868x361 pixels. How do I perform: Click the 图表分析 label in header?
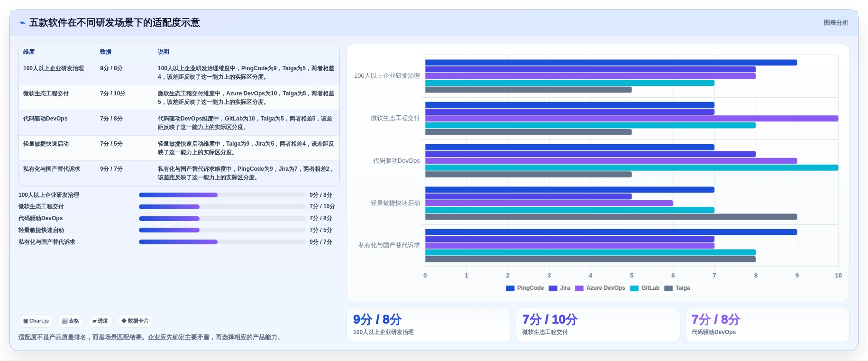tap(836, 23)
